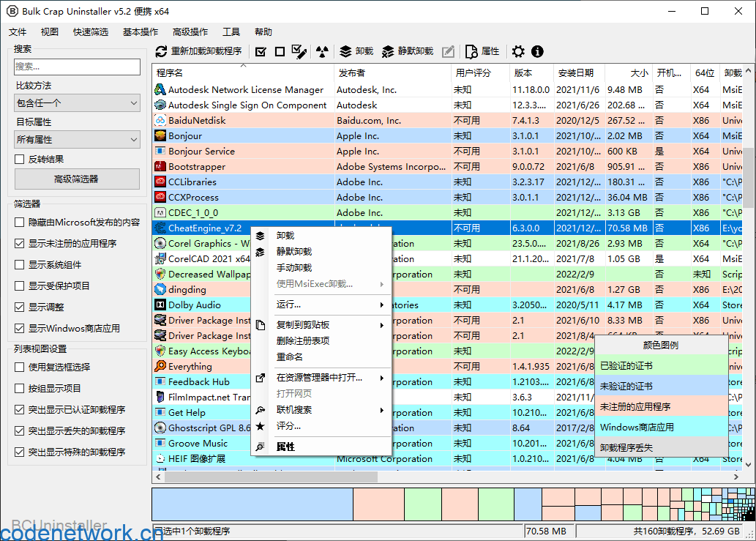
Task: Click the select-all checked box toolbar icon
Action: (x=261, y=51)
